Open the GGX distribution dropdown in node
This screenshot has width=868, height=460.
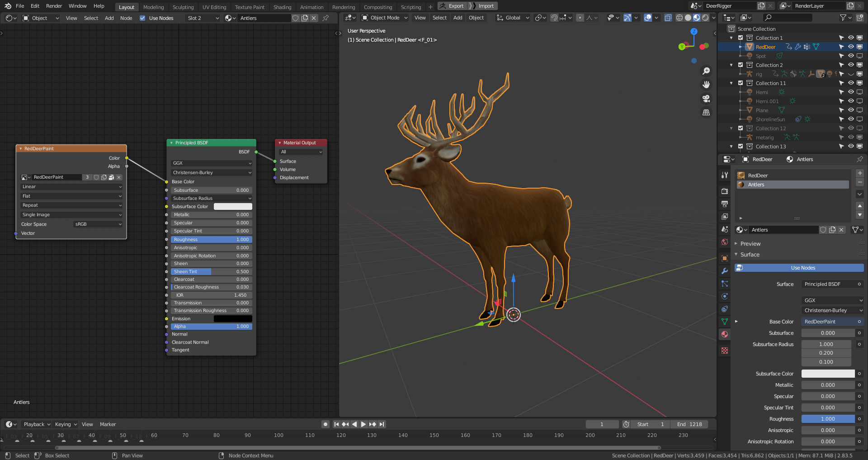(x=211, y=163)
